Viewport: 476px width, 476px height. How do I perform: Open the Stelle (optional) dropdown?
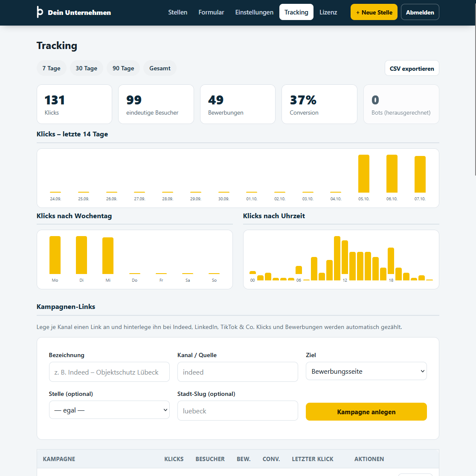coord(109,410)
